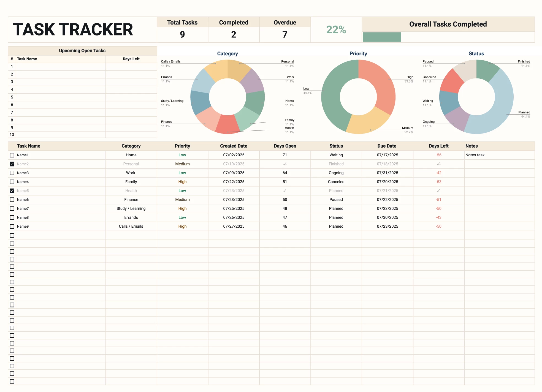Open Name1 priority cell showing Low

pyautogui.click(x=182, y=155)
